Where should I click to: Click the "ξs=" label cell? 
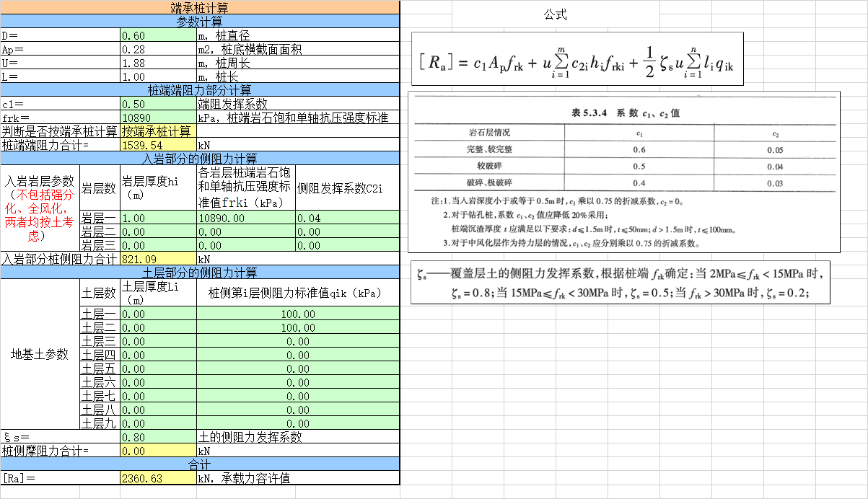coord(61,437)
